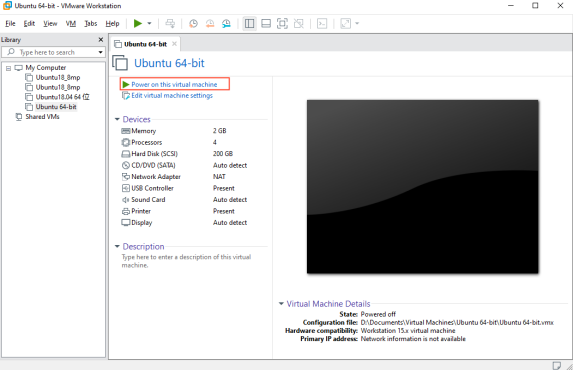This screenshot has height=370, width=574.
Task: Click the Network Adapter device icon
Action: 126,177
